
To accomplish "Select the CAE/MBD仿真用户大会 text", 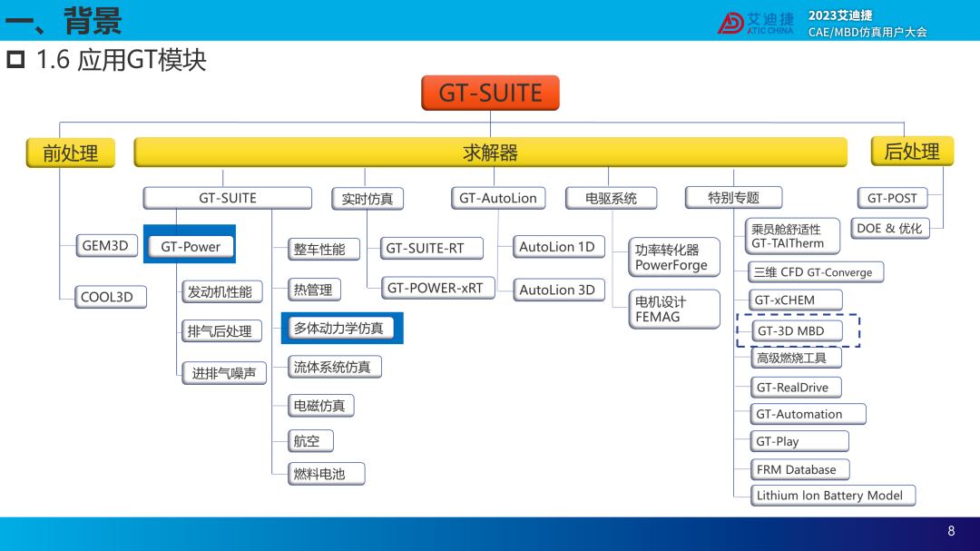I will coord(867,31).
